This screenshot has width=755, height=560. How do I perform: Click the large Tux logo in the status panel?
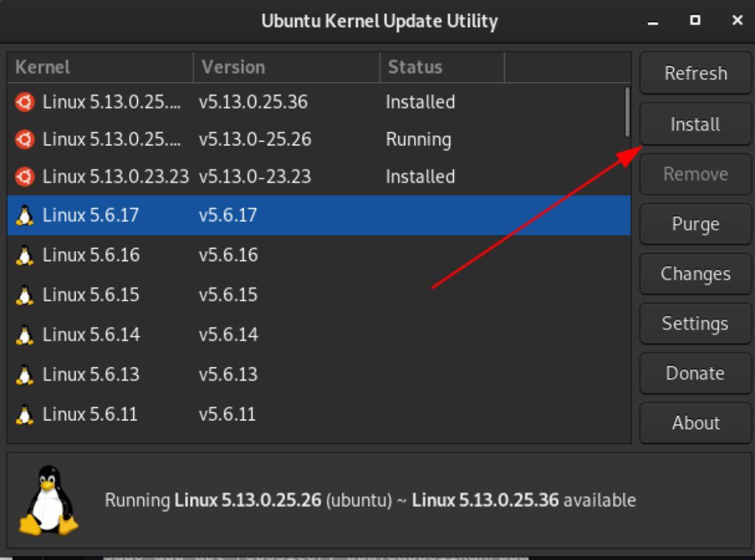coord(47,500)
